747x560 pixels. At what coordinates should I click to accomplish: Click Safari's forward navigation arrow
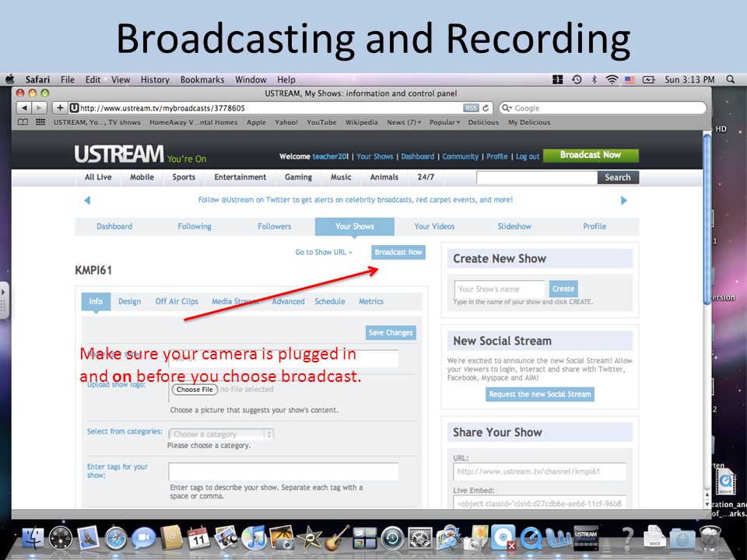pos(40,108)
